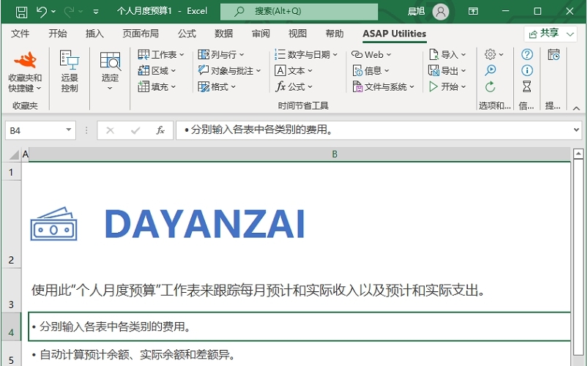Open the 文件与系统 menu
This screenshot has height=366, width=588.
(384, 86)
